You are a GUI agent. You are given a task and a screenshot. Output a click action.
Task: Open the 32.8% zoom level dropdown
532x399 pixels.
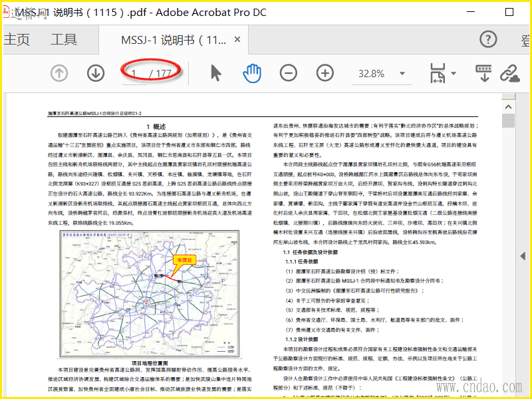pyautogui.click(x=402, y=73)
